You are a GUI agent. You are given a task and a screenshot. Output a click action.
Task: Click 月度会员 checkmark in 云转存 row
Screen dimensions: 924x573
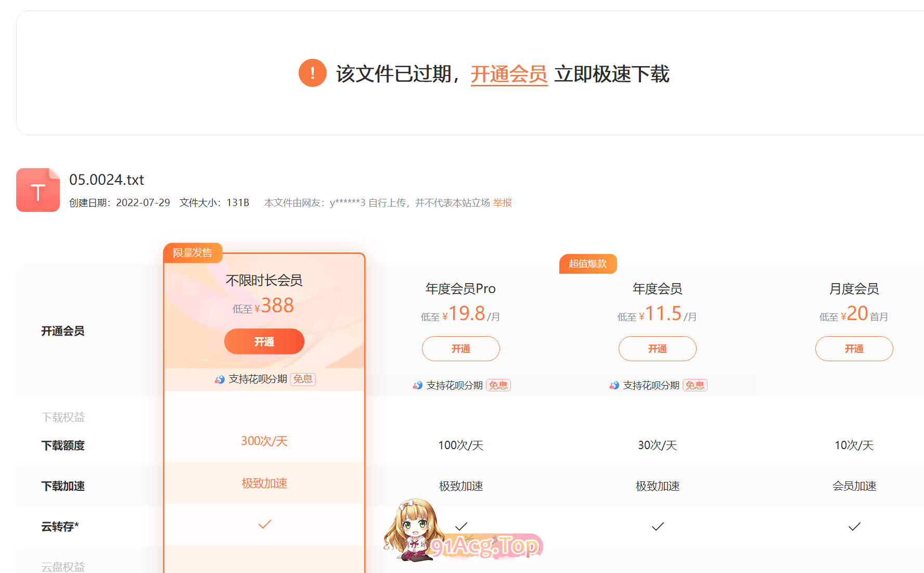tap(854, 527)
